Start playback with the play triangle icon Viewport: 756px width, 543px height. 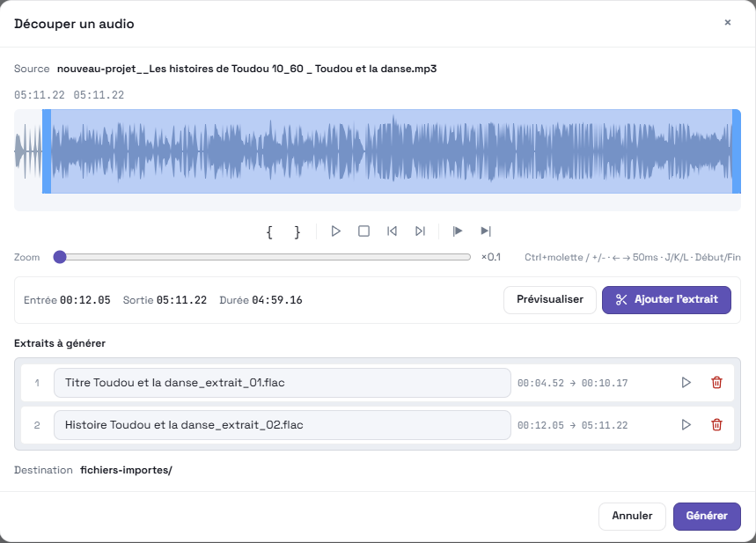click(335, 231)
